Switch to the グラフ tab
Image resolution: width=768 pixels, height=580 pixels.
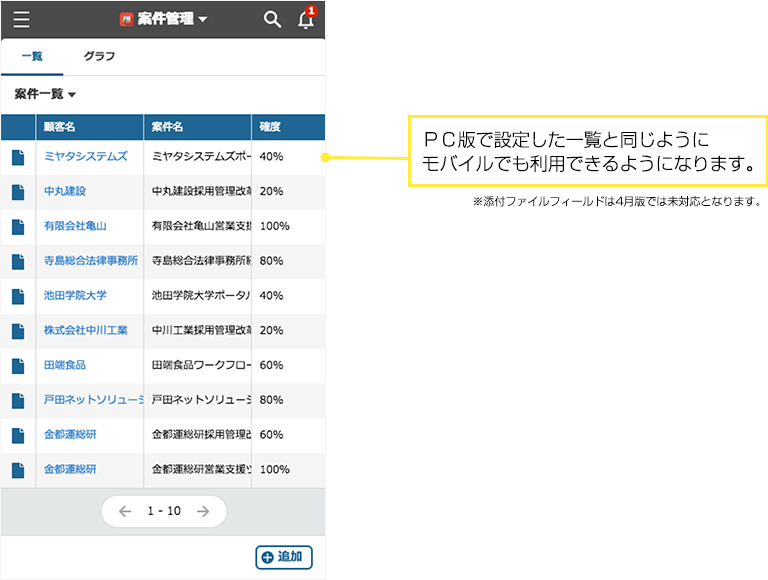pyautogui.click(x=99, y=56)
